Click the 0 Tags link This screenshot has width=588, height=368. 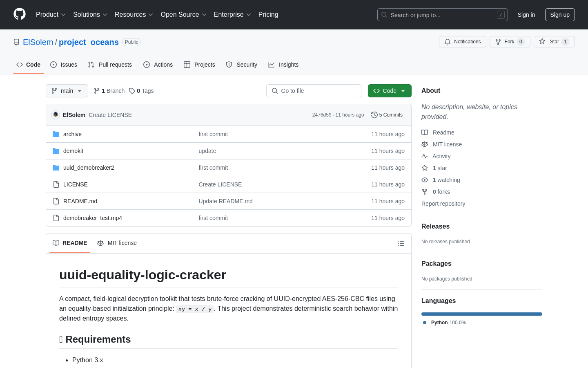tap(141, 91)
